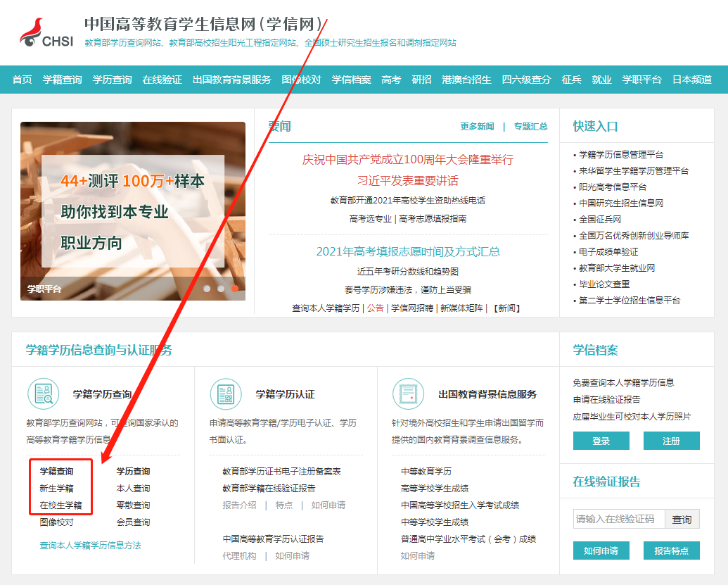This screenshot has width=728, height=585.
Task: Open 图像校对 in the top navigation bar
Action: click(301, 80)
